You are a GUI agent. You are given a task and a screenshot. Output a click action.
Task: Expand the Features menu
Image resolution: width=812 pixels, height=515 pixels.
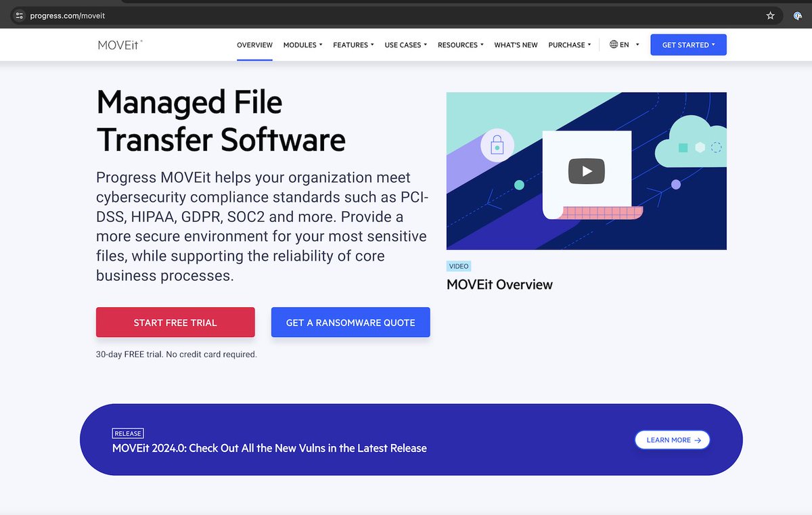[353, 45]
